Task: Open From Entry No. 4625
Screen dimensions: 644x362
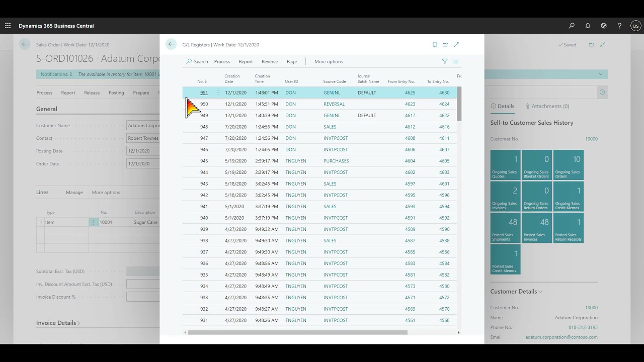Action: [410, 93]
